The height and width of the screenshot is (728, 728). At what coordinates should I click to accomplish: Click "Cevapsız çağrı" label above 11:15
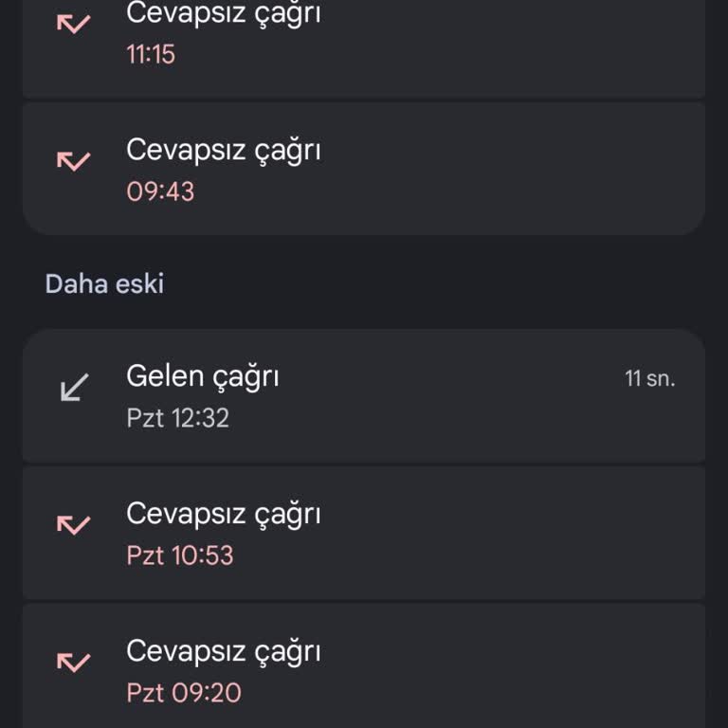[x=224, y=14]
